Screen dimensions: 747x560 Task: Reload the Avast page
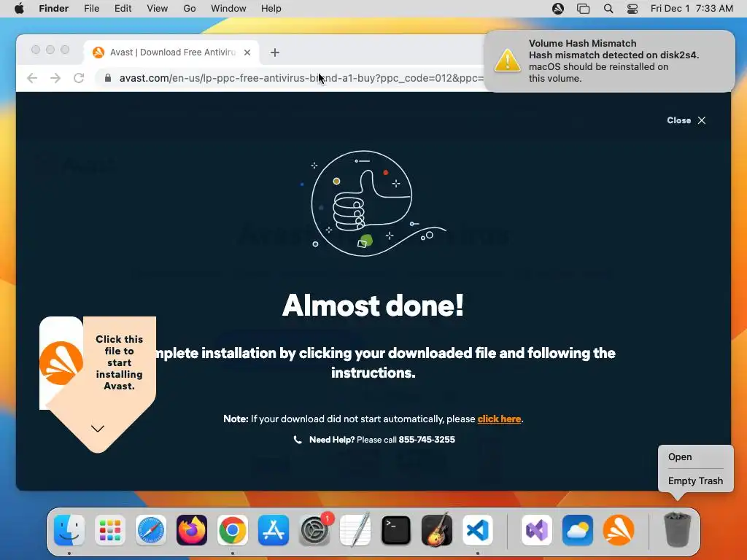[x=79, y=78]
